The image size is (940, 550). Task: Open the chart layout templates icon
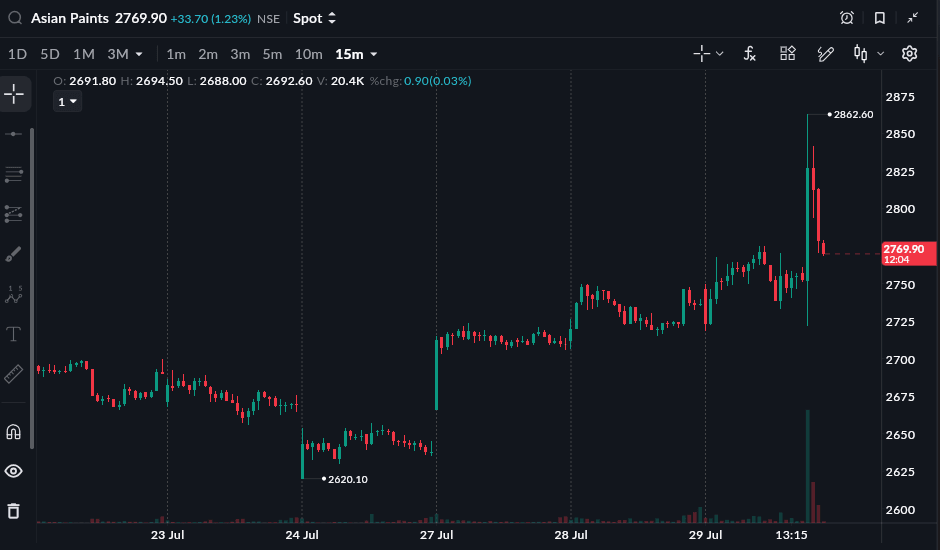788,53
